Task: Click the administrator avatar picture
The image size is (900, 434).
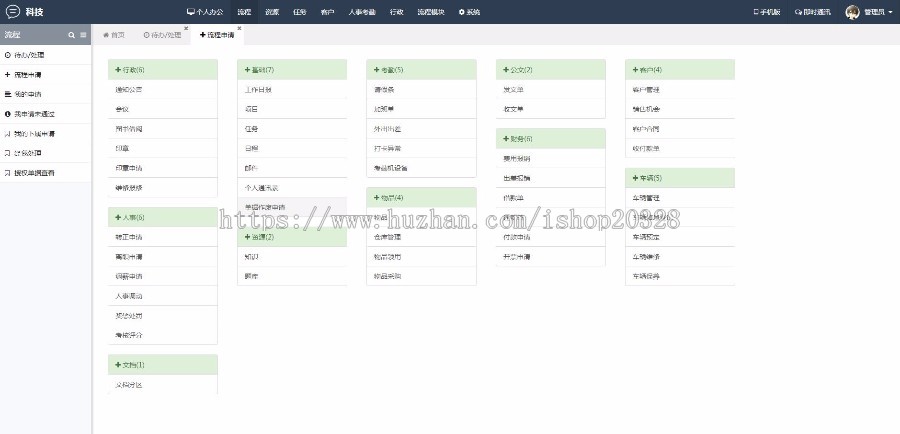Action: coord(852,12)
